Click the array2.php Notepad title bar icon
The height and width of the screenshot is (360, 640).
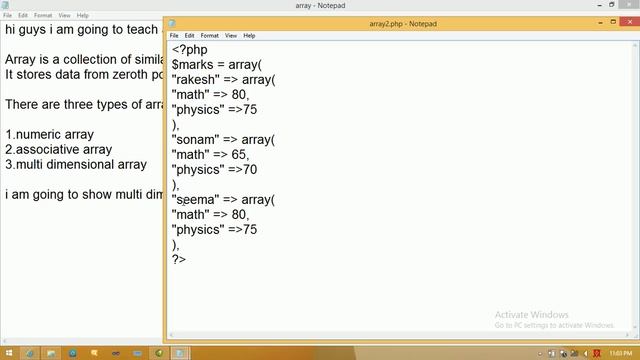[x=172, y=23]
